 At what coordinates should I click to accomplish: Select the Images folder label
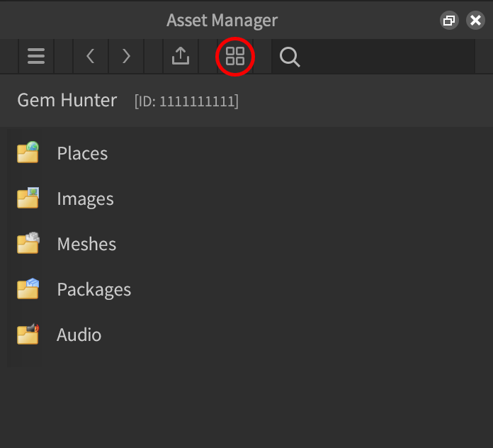click(x=85, y=199)
